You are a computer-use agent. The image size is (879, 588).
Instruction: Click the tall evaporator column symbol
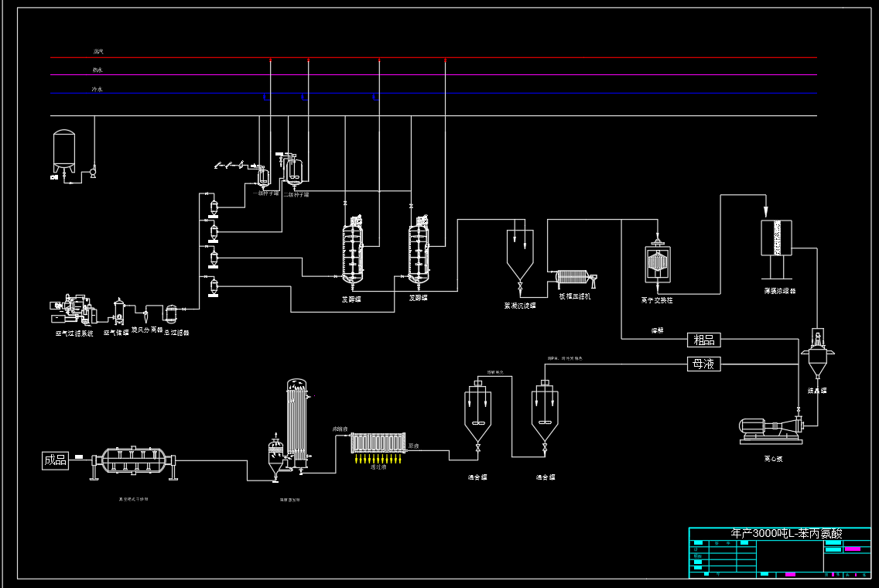coord(296,422)
